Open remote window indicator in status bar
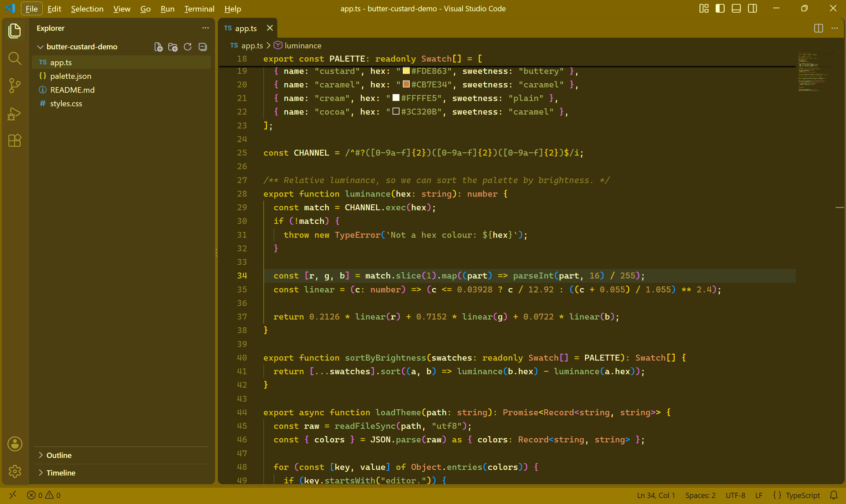This screenshot has width=846, height=504. pyautogui.click(x=13, y=495)
